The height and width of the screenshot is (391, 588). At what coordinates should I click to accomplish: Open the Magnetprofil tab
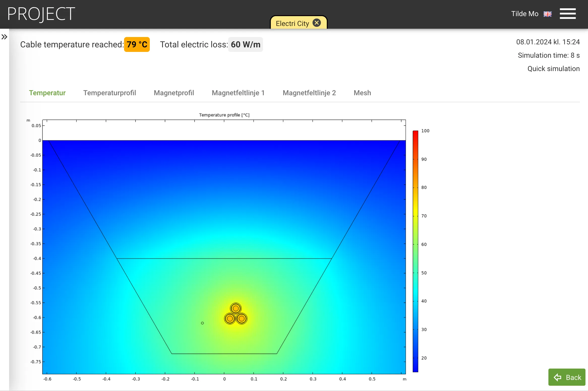(174, 93)
